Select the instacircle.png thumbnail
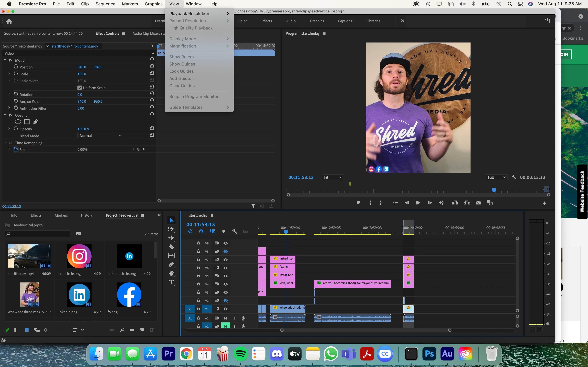The image size is (588, 367). [x=79, y=256]
